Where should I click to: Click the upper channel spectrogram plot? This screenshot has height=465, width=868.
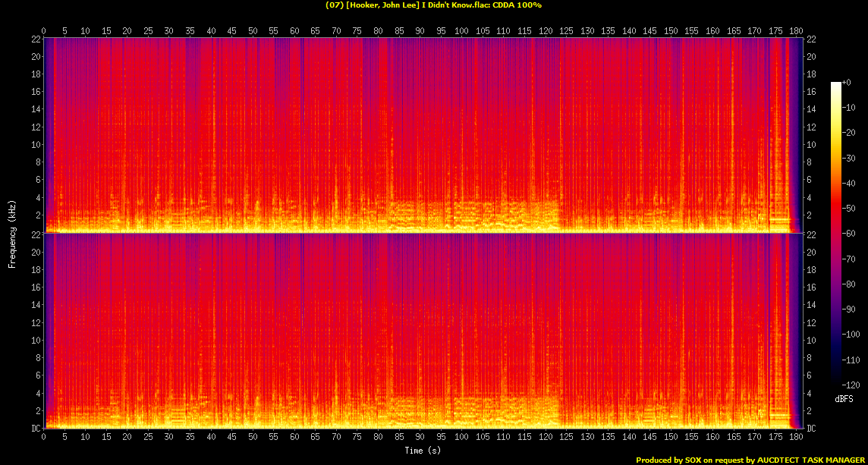coord(423,135)
